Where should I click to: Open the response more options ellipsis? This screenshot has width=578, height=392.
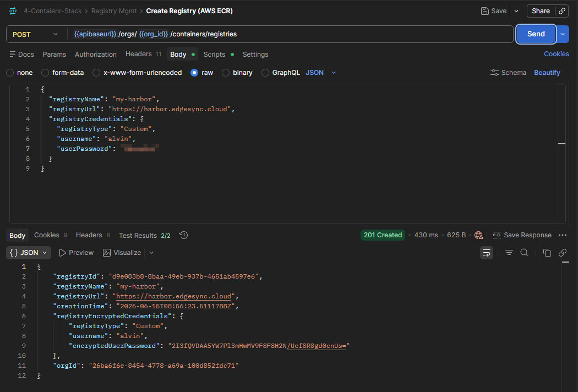[563, 235]
